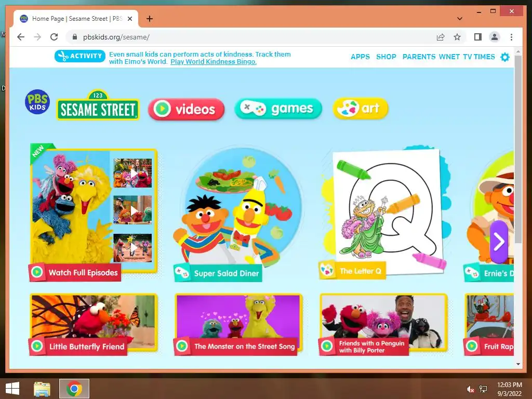Click the address bar URL
532x399 pixels.
pyautogui.click(x=116, y=37)
